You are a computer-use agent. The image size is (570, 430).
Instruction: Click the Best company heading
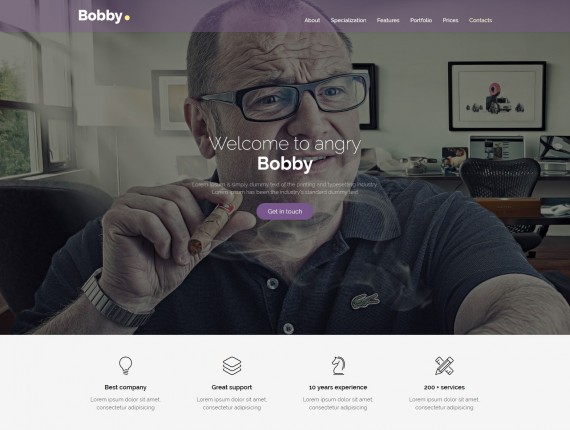[125, 387]
